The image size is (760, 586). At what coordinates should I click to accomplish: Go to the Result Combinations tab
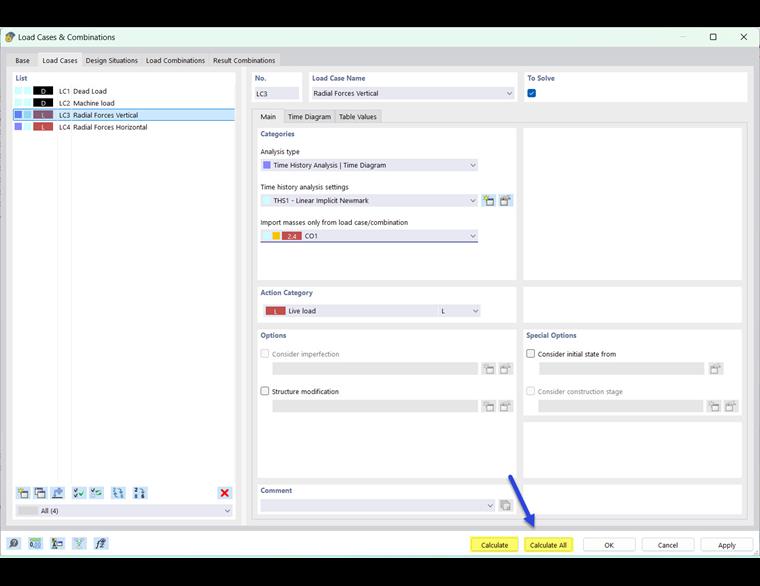tap(244, 61)
